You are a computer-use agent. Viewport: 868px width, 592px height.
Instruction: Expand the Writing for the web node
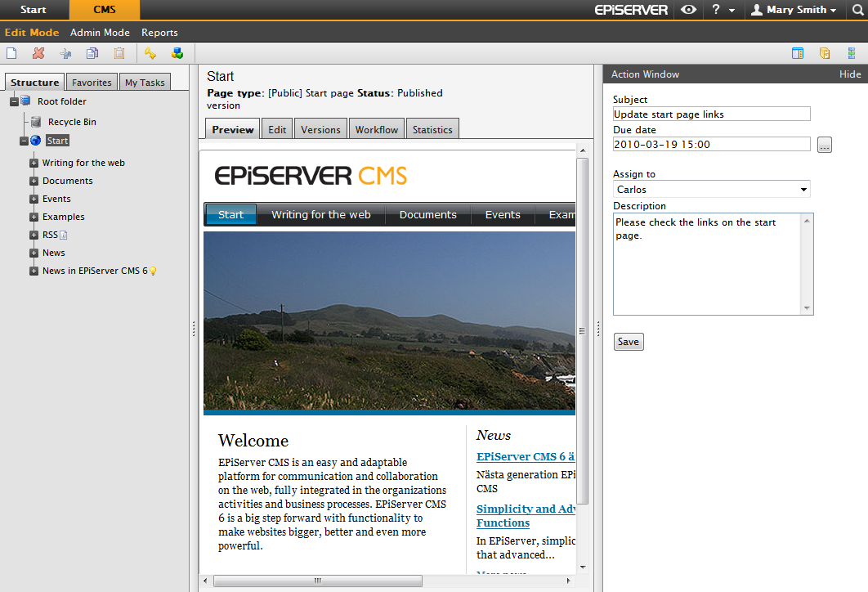point(34,163)
